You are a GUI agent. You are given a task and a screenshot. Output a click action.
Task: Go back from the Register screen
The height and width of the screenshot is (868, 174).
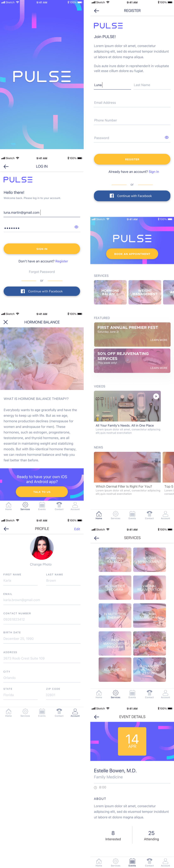pos(97,11)
